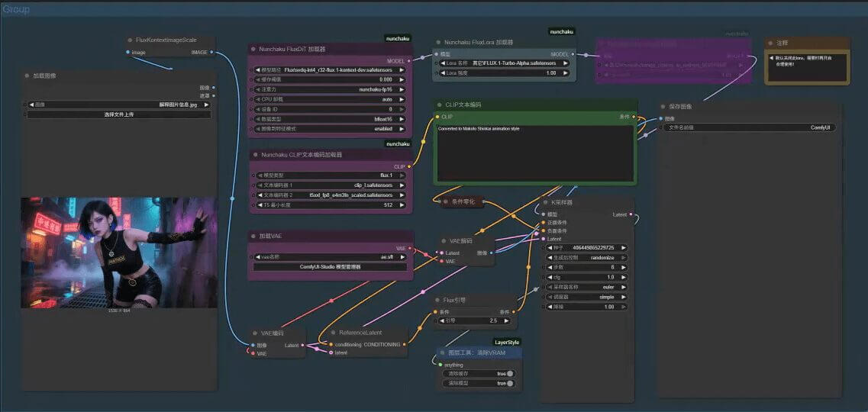Screen dimensions: 868x412
Task: Click the CONDITIONING output port of ReferenceLatent
Action: click(x=404, y=345)
